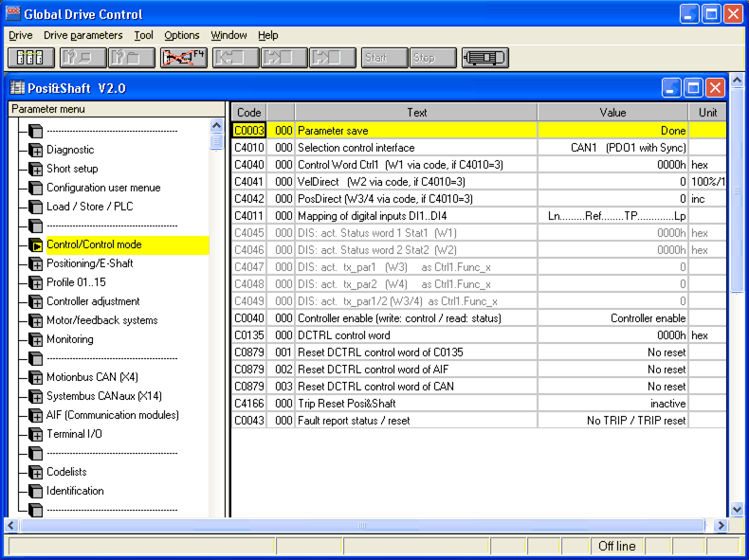Click the Value column header
This screenshot has height=560, width=749.
click(612, 112)
